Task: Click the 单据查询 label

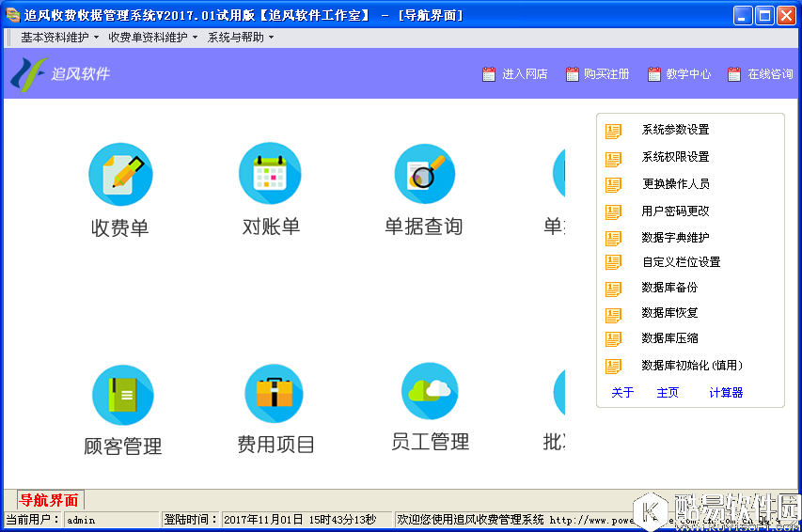Action: tap(424, 227)
